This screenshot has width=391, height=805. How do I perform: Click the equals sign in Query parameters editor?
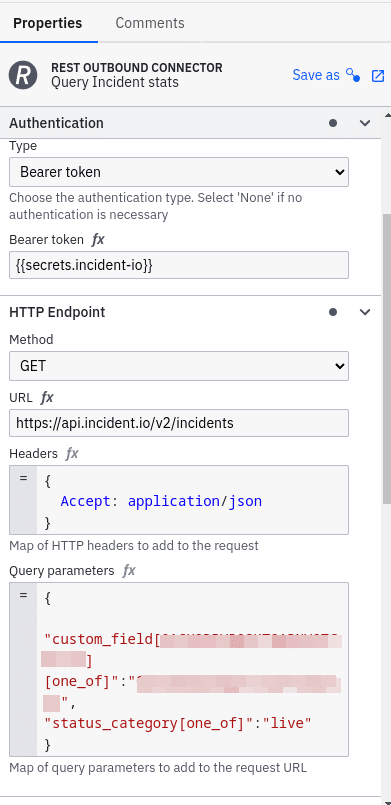(x=23, y=595)
